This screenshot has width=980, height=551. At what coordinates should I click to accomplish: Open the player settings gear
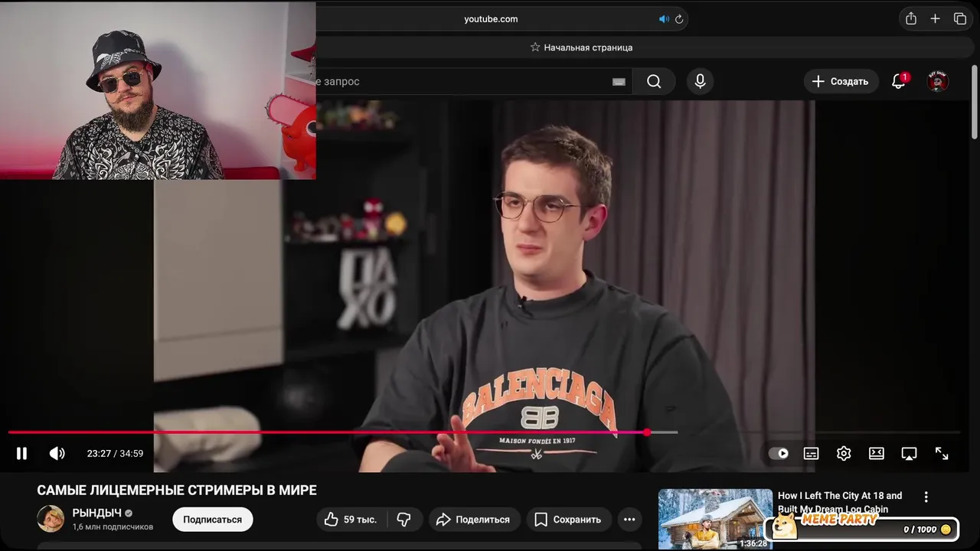pos(844,454)
